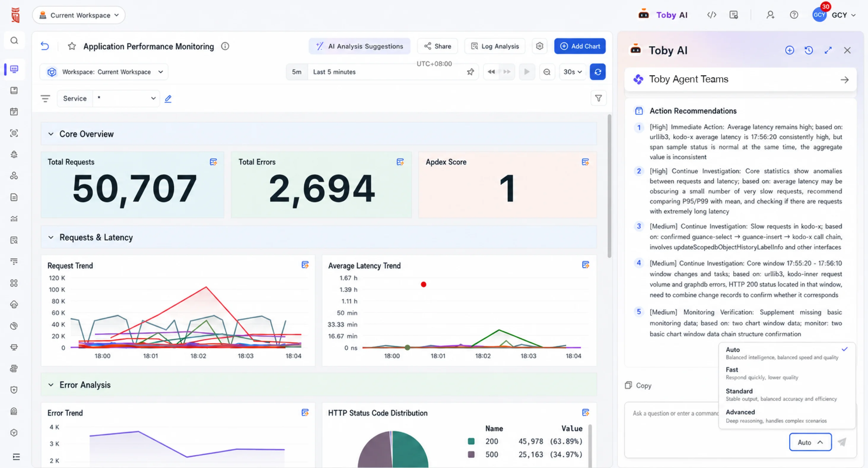This screenshot has width=868, height=468.
Task: Collapse the Error Analysis section
Action: click(51, 385)
